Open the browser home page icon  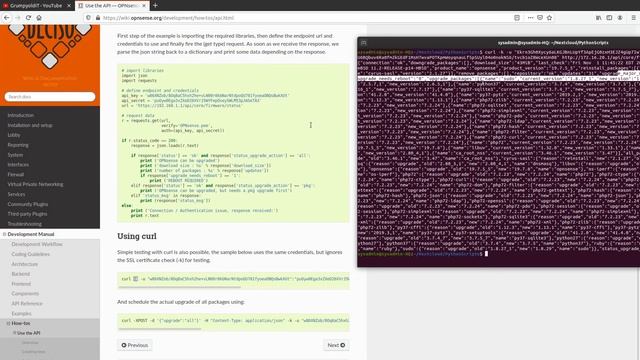[x=39, y=18]
